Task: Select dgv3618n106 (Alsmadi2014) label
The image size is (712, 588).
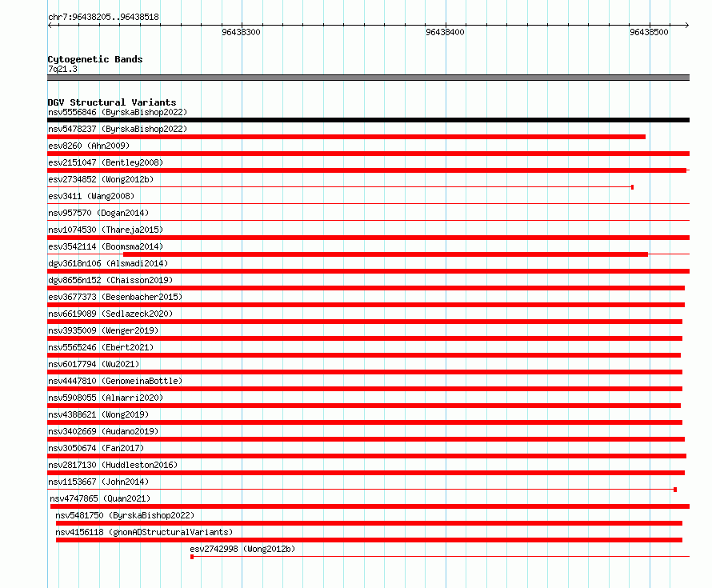Action: click(108, 263)
